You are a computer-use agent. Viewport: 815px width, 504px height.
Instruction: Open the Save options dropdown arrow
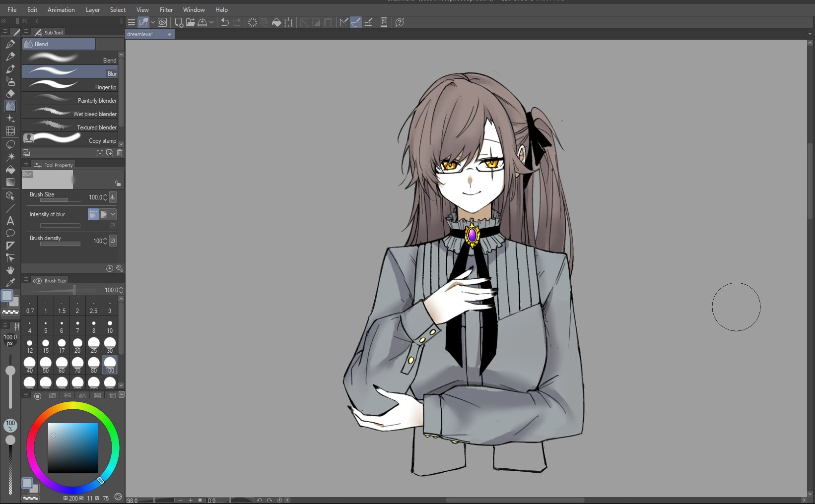pyautogui.click(x=211, y=22)
